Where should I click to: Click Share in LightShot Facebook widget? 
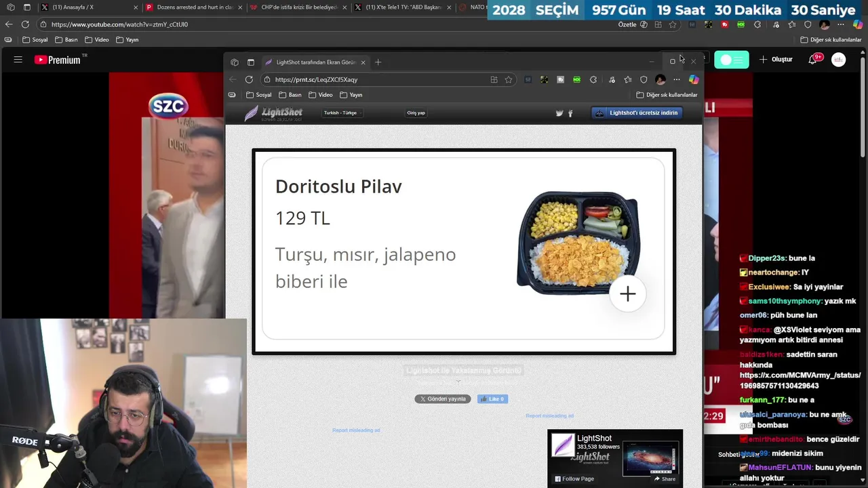665,479
